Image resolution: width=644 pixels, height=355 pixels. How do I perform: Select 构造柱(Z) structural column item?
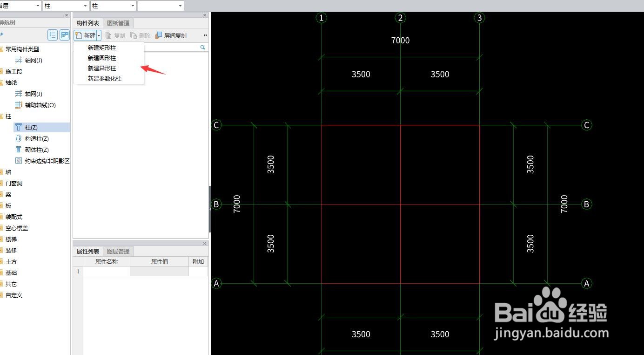click(32, 138)
